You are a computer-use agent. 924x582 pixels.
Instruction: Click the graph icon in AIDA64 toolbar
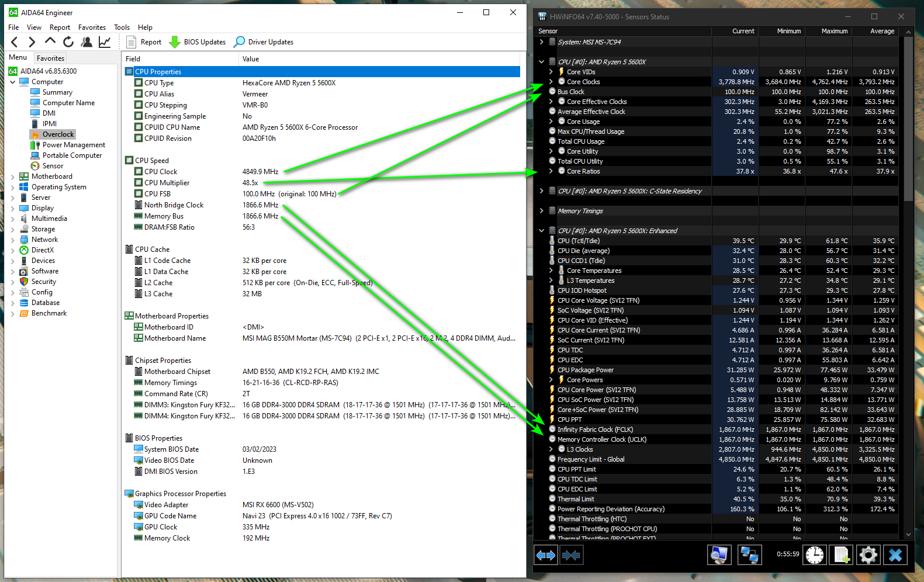(105, 42)
